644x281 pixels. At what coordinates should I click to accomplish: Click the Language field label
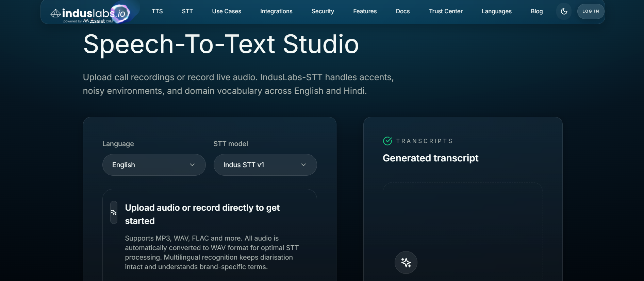point(118,144)
